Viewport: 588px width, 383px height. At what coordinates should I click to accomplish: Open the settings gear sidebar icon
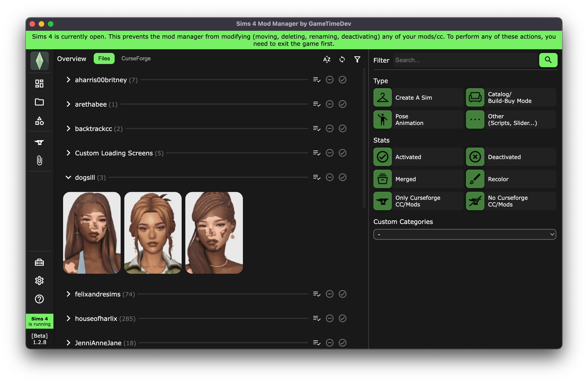point(40,281)
